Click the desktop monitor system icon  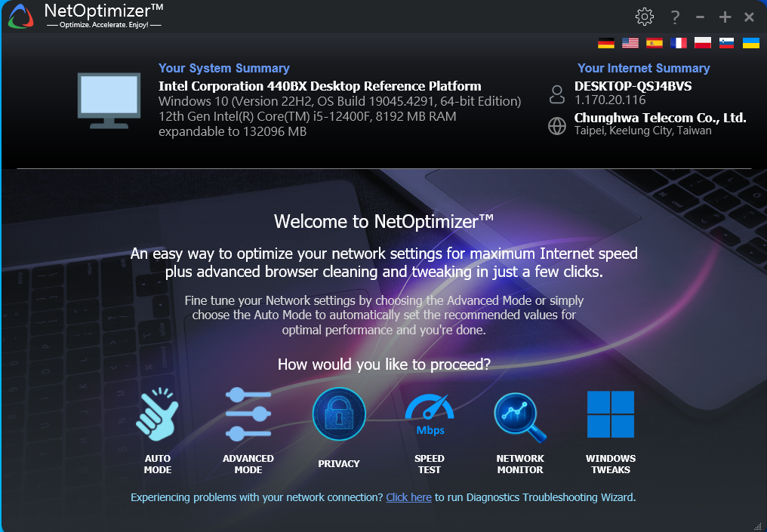click(109, 100)
